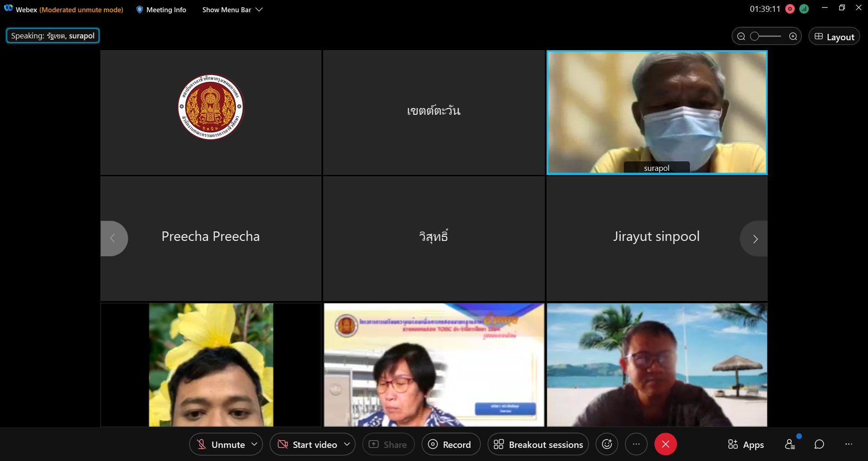Open Meeting Info
Viewport: 868px width, 461px height.
[161, 9]
